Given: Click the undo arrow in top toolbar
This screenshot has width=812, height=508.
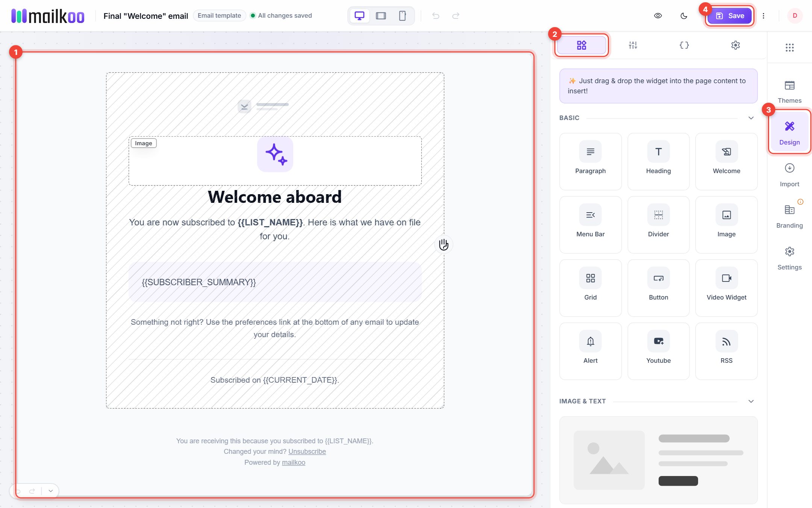Looking at the screenshot, I should coord(436,16).
